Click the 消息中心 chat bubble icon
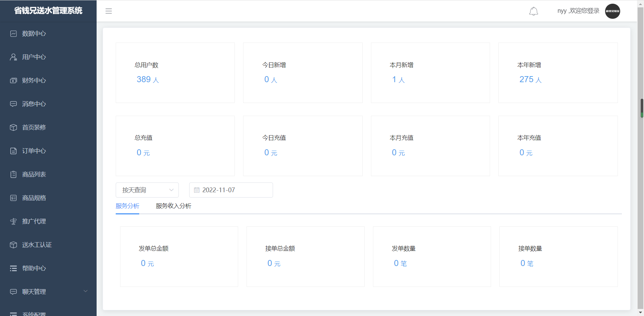The height and width of the screenshot is (316, 644). pos(13,104)
